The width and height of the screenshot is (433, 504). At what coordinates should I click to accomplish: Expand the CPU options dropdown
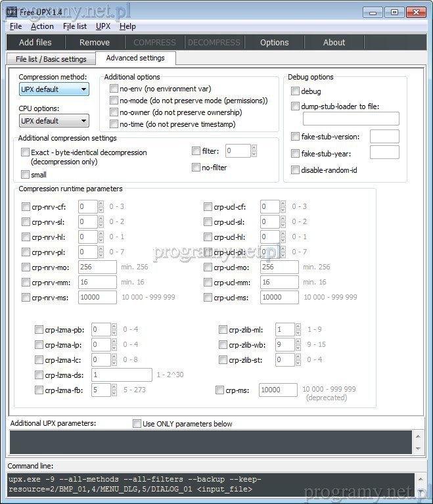(54, 121)
